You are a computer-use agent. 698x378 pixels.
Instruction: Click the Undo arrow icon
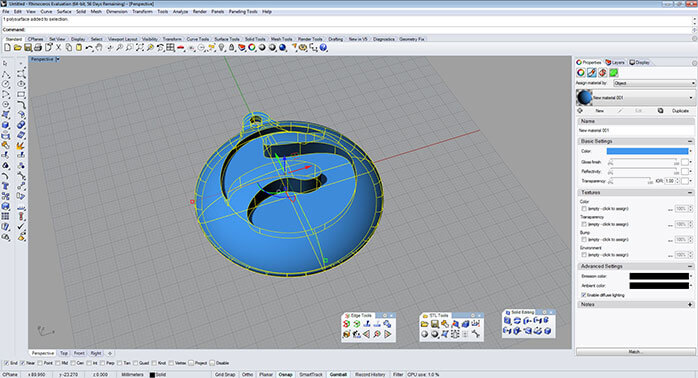[89, 48]
